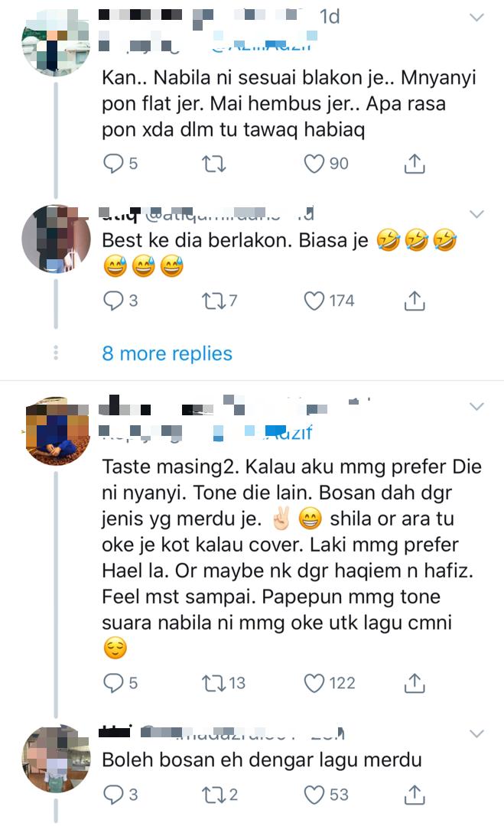504x826 pixels.
Task: Open the chevron menu on the 'Best ke dia' tweet
Action: point(476,213)
